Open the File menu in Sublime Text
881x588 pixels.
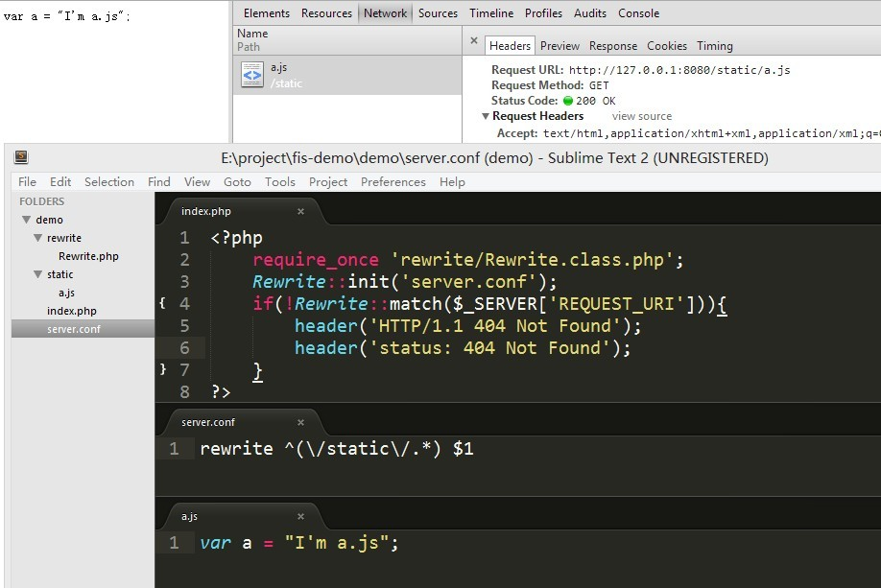[x=27, y=182]
